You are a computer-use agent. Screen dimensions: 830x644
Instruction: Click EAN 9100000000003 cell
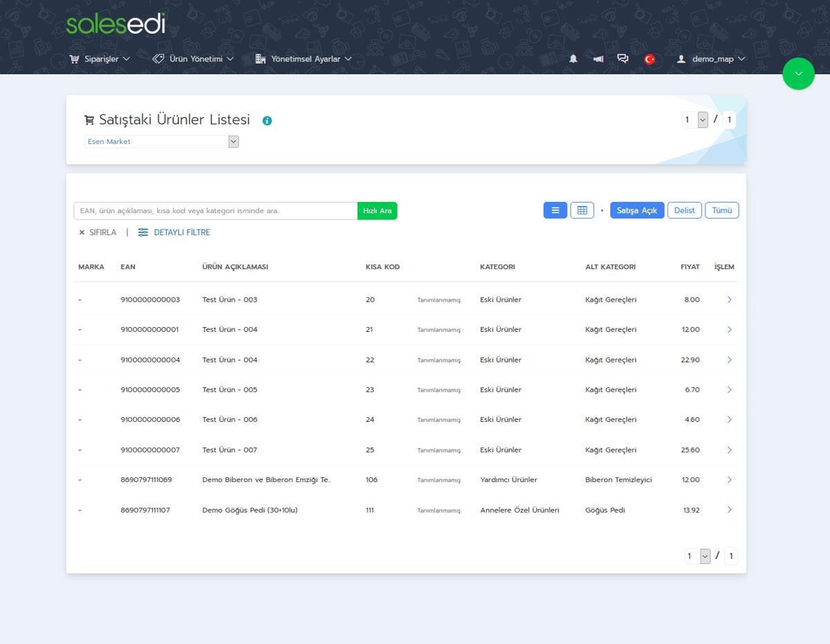tap(150, 300)
